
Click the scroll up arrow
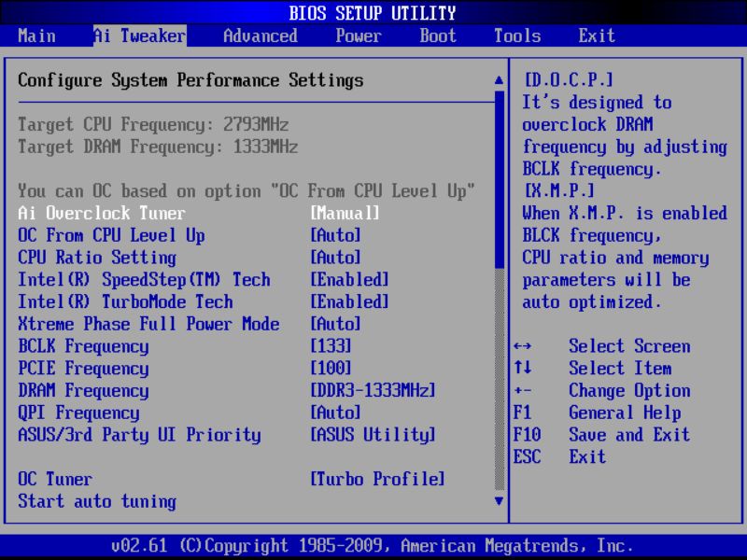[x=499, y=80]
